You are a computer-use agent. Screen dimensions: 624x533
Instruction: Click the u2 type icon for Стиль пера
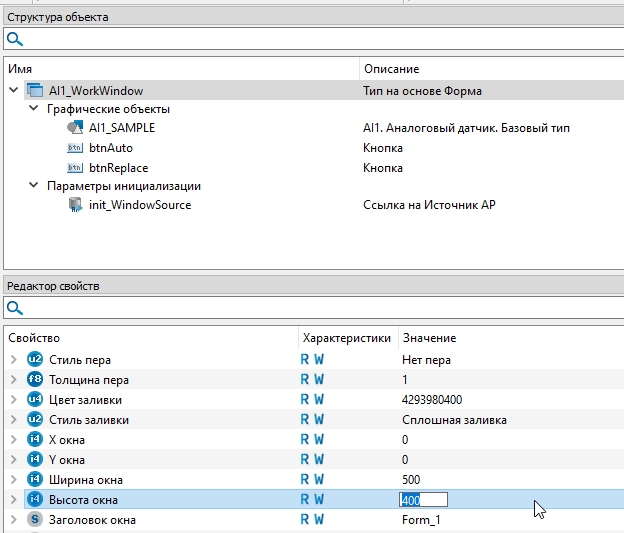click(35, 360)
